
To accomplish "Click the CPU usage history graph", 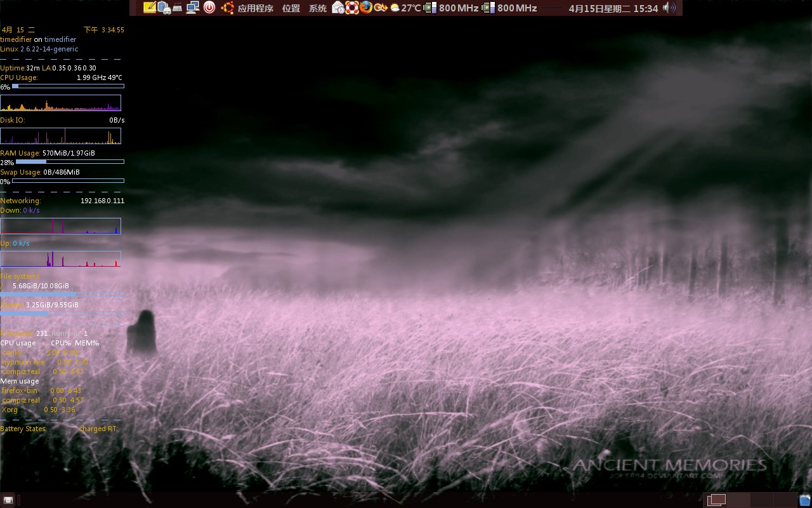I will coord(60,103).
